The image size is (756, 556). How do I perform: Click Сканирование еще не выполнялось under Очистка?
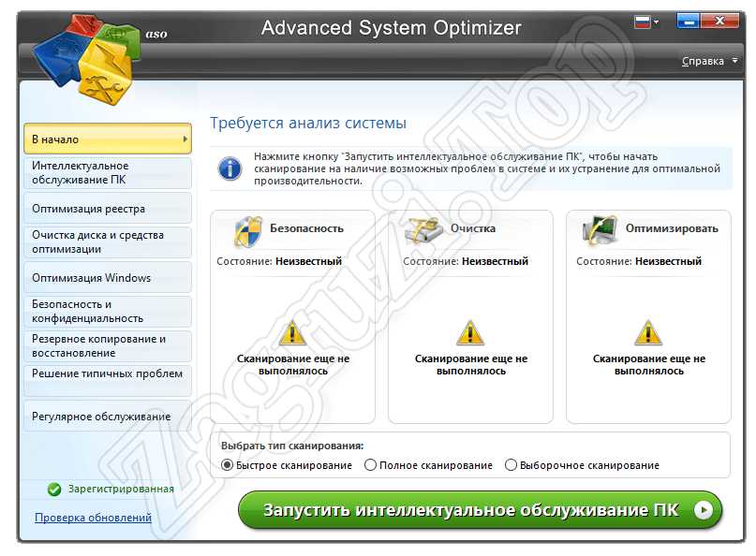pyautogui.click(x=471, y=365)
